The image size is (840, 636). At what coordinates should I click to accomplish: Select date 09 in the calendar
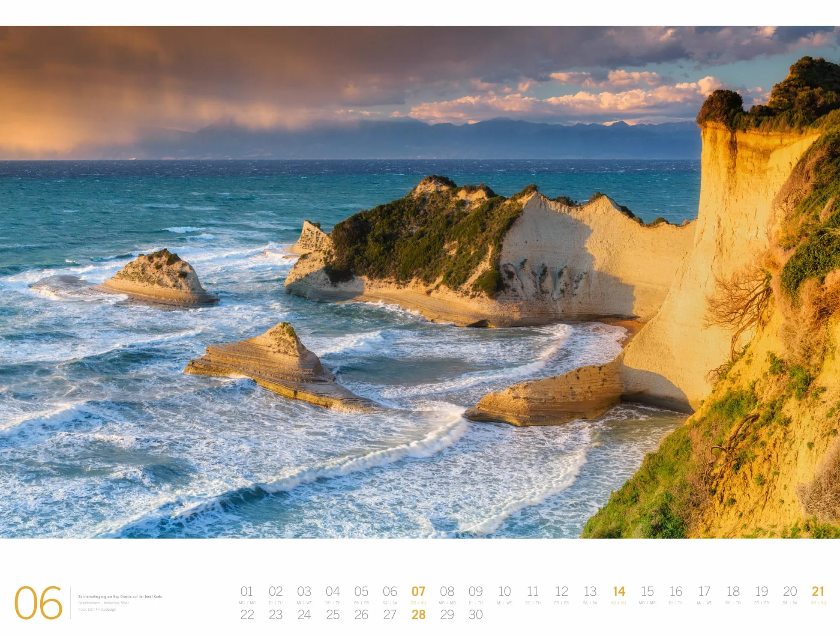pos(476,591)
